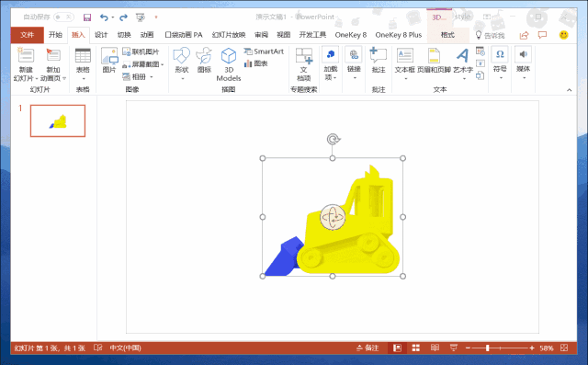
Task: Insert slide number icon
Action: [x=481, y=63]
